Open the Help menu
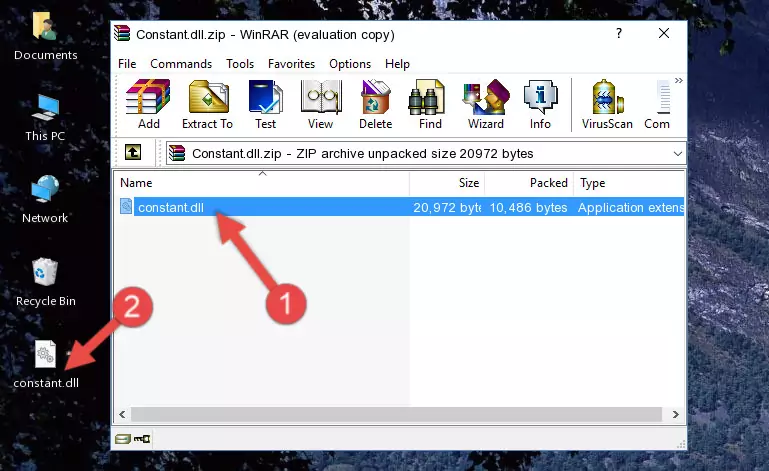The width and height of the screenshot is (769, 471). 397,64
